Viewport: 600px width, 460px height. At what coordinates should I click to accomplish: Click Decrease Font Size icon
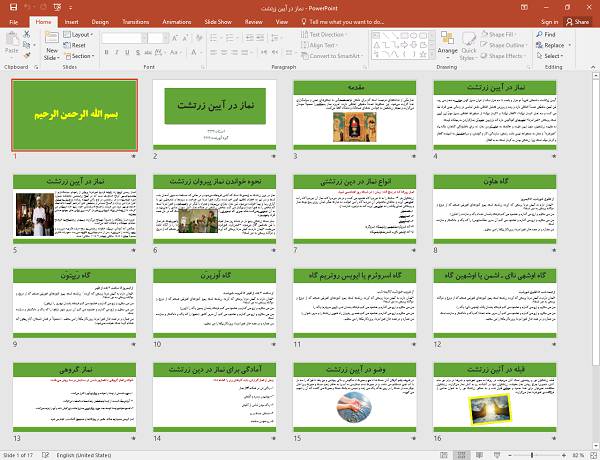pos(186,38)
